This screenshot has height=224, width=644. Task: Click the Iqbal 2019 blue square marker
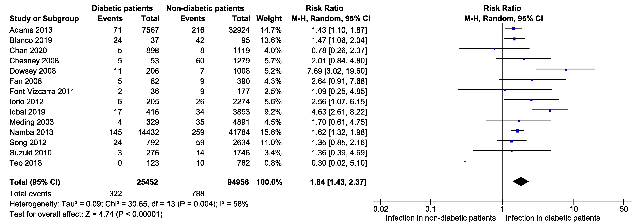(x=550, y=111)
